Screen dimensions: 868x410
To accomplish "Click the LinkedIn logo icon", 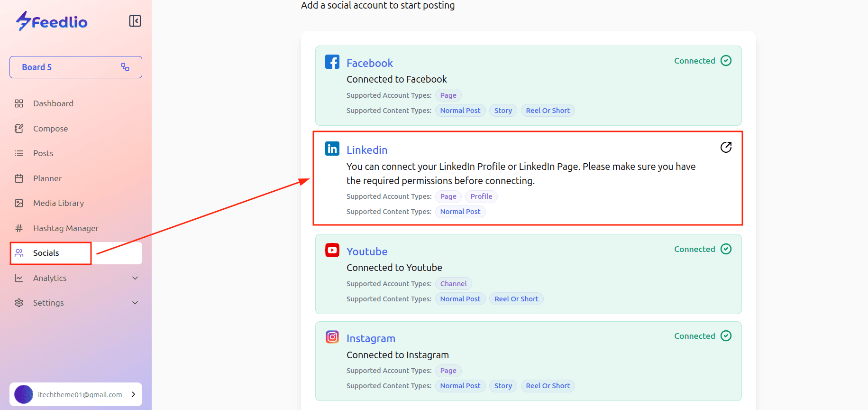I will (332, 149).
